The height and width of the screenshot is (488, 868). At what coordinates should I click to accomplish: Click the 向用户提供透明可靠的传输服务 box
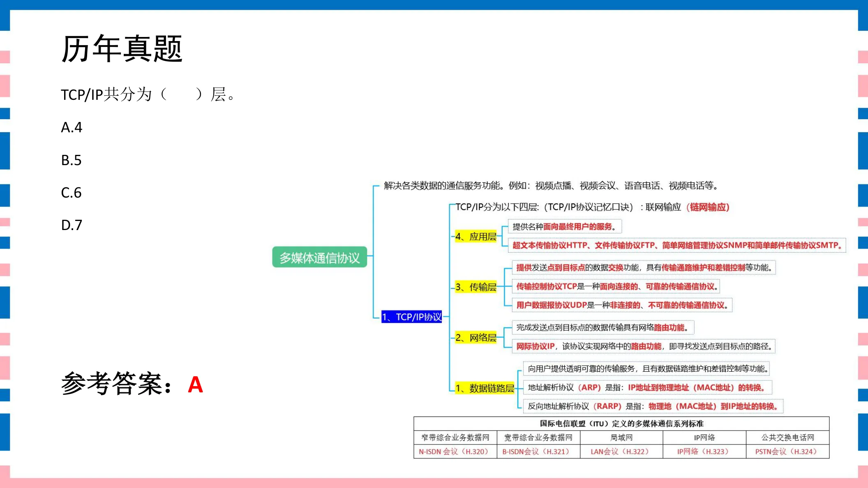tap(646, 368)
